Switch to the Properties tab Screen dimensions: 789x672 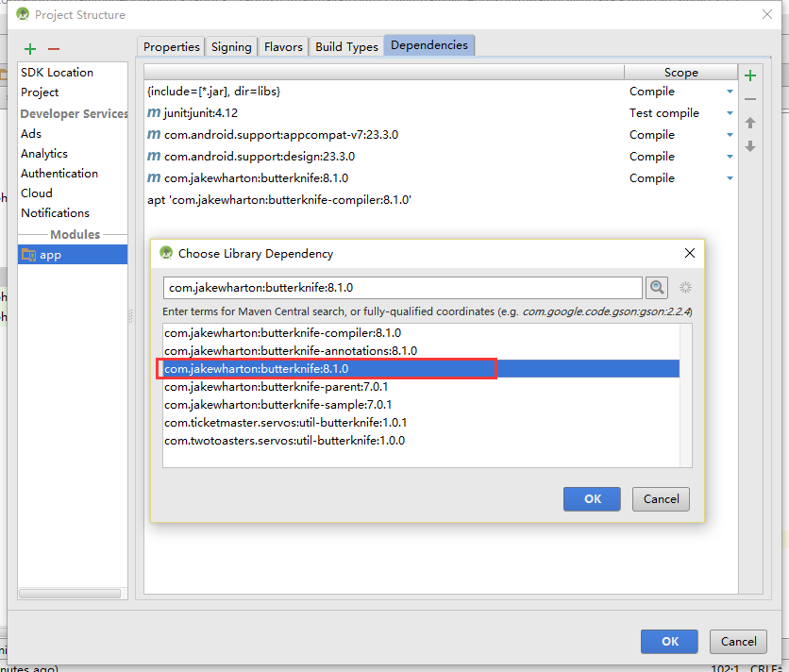pos(171,47)
